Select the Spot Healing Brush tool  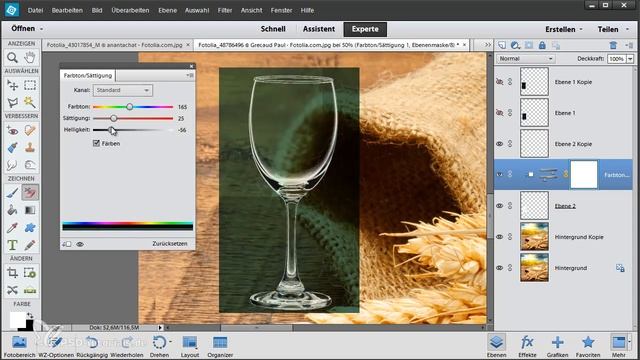click(30, 130)
